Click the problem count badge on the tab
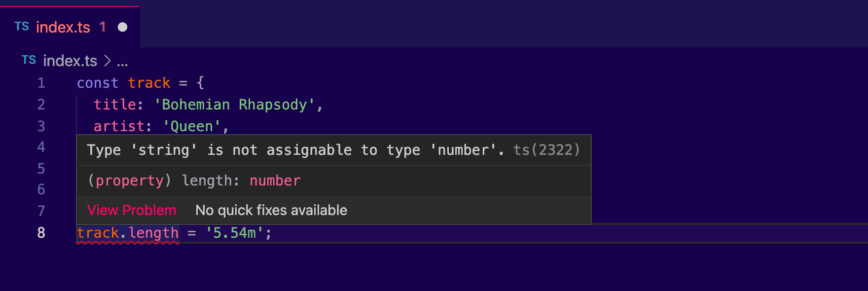 (x=103, y=27)
